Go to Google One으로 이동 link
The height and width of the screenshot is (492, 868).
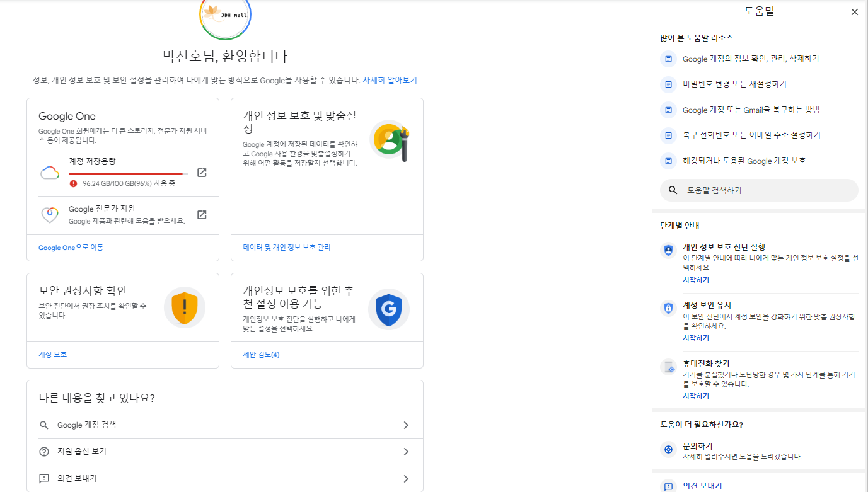pos(71,248)
